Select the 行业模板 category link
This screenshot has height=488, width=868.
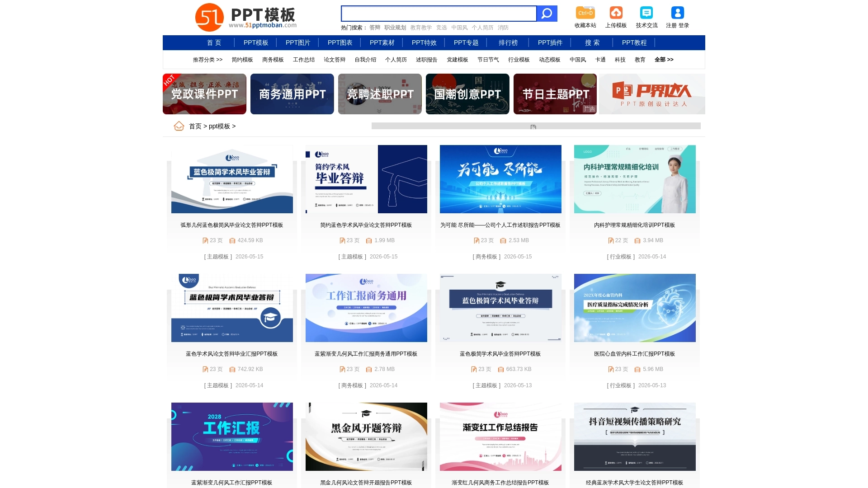point(519,60)
